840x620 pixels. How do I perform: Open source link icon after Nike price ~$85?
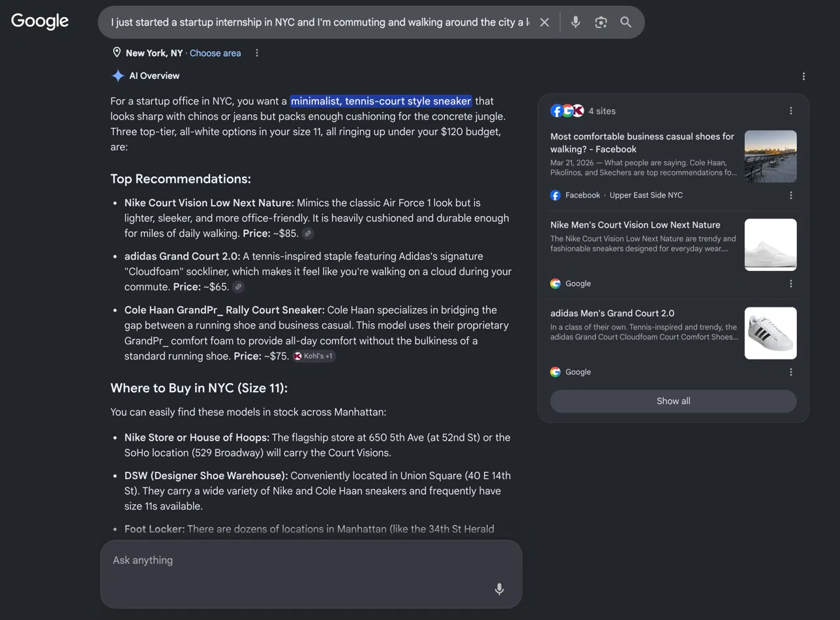(x=308, y=233)
